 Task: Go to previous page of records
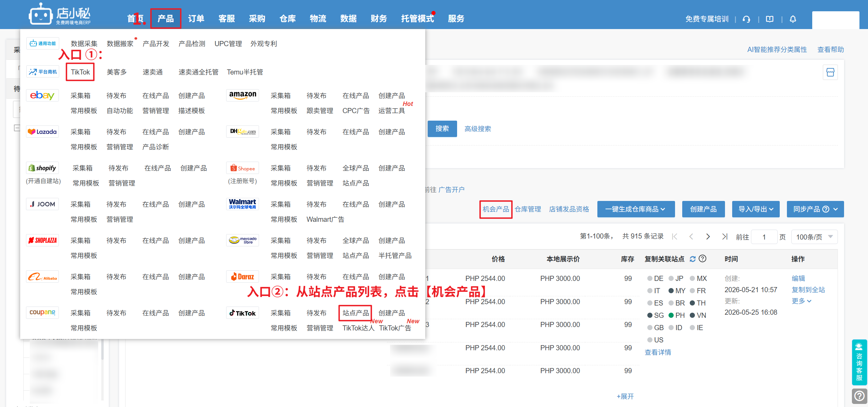691,236
